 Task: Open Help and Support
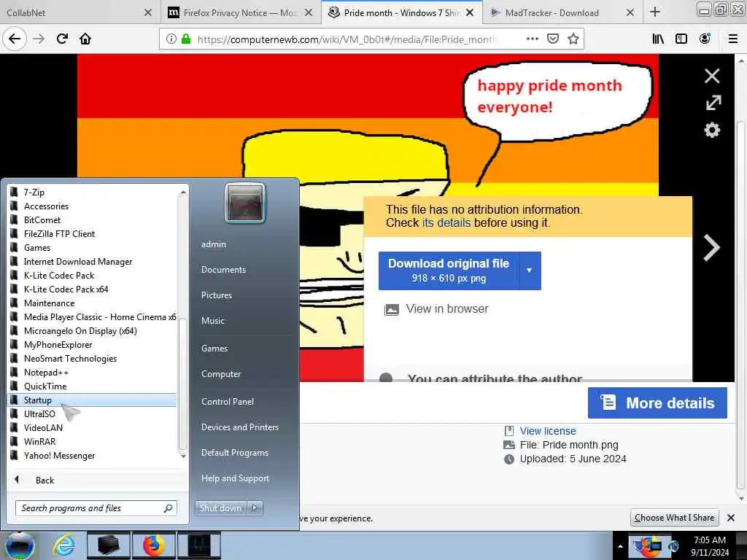[x=235, y=478]
